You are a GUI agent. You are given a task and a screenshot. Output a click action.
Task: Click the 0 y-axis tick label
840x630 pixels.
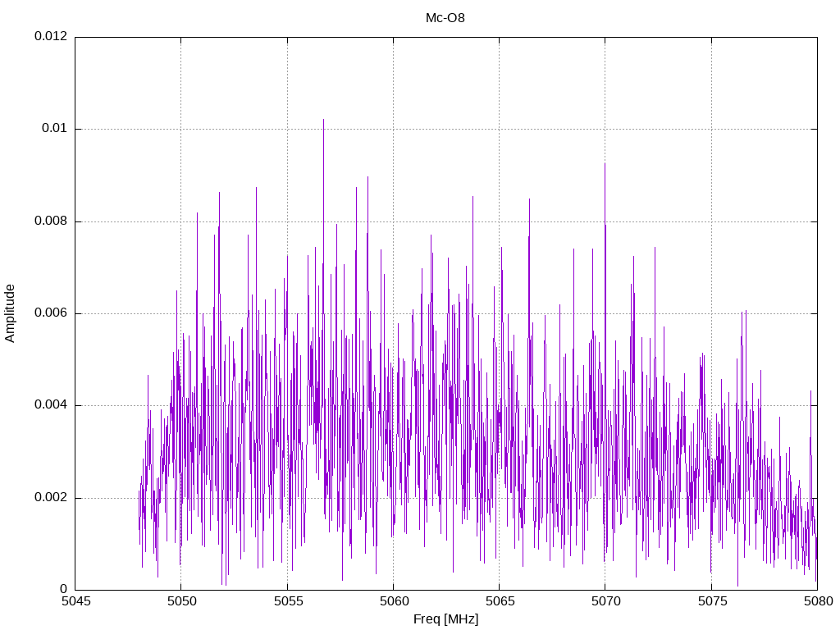64,589
